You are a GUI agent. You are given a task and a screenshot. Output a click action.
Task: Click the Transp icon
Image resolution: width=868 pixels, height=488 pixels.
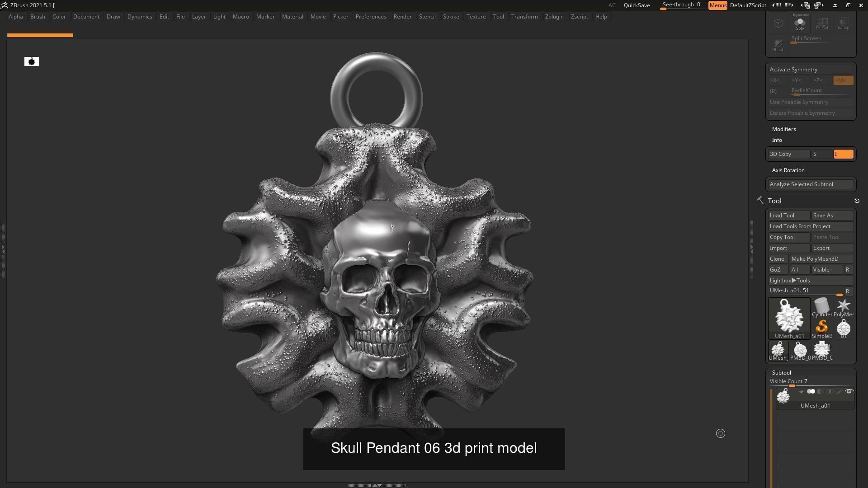(x=843, y=23)
